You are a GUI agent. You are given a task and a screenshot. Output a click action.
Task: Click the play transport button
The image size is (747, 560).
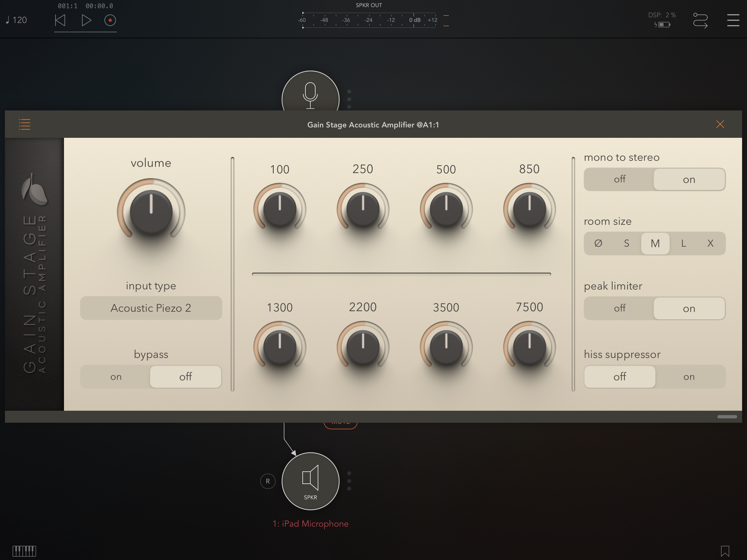point(86,20)
